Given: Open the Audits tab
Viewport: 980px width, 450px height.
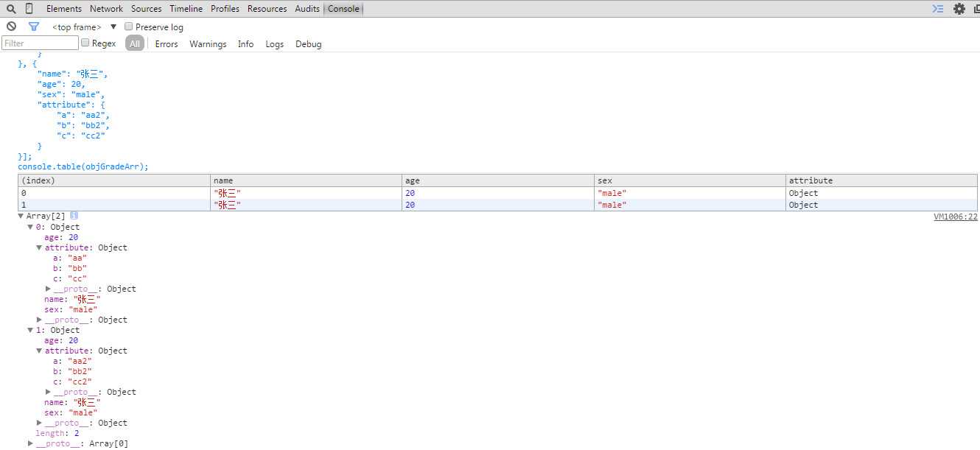Looking at the screenshot, I should point(307,9).
